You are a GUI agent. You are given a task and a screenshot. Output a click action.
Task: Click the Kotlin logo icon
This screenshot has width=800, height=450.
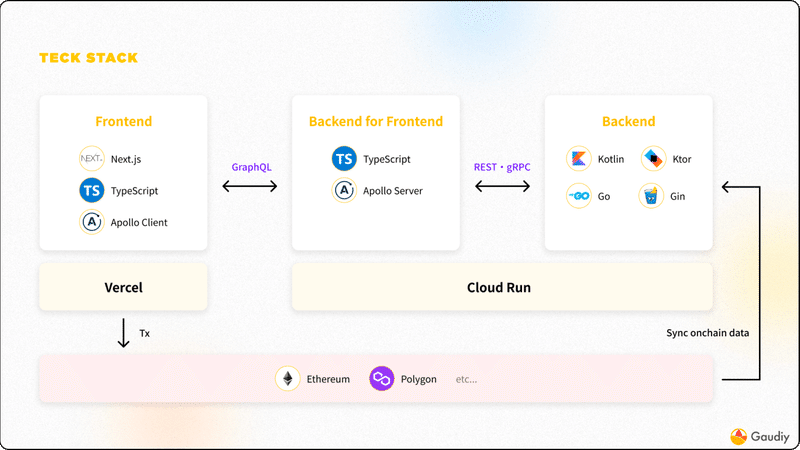(x=579, y=159)
